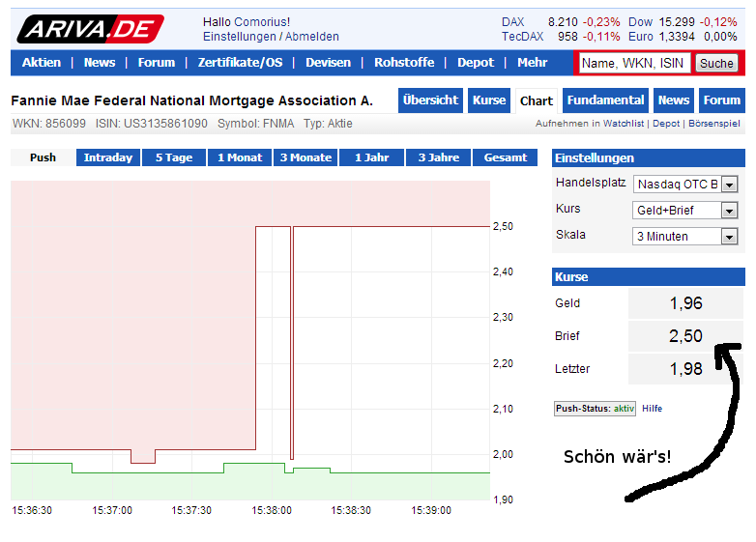Screen dimensions: 756x542
Task: Click the Hilfe link
Action: pos(652,409)
